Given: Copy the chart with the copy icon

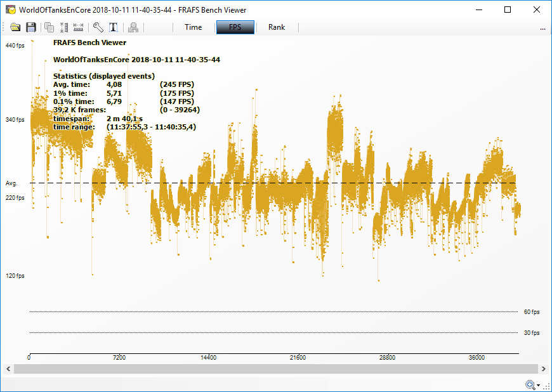Looking at the screenshot, I should click(49, 27).
